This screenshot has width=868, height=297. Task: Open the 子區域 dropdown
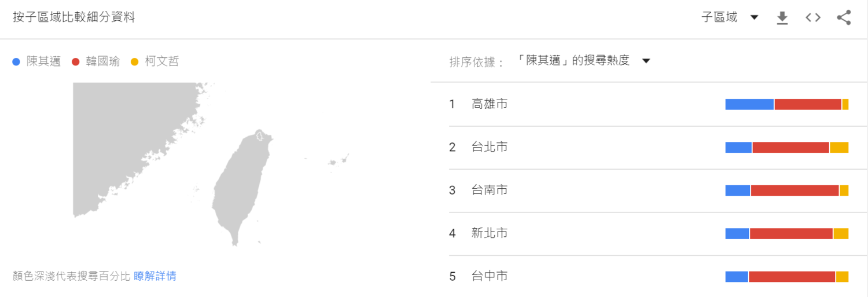pos(730,17)
